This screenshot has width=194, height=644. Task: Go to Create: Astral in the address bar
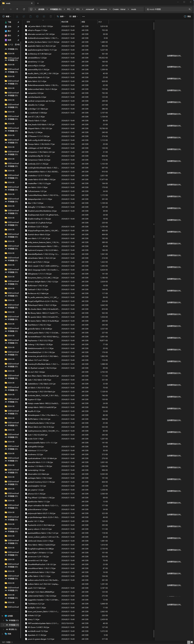[119, 9]
